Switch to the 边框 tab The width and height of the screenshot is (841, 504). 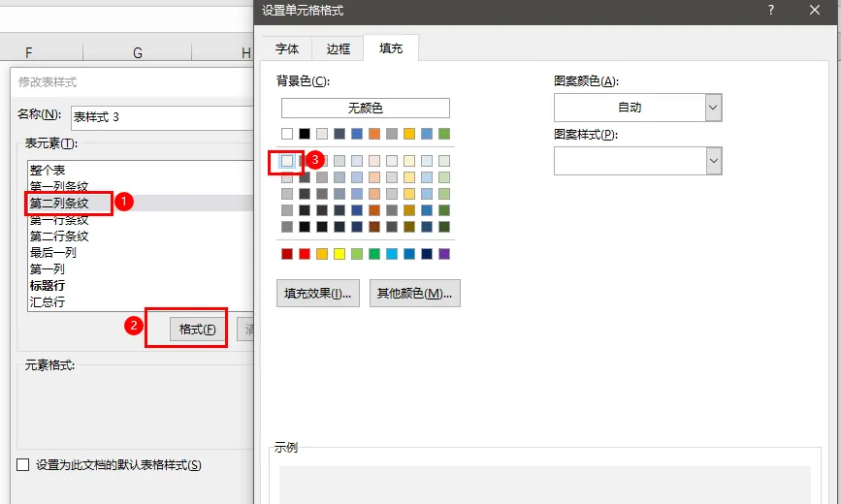click(x=338, y=48)
